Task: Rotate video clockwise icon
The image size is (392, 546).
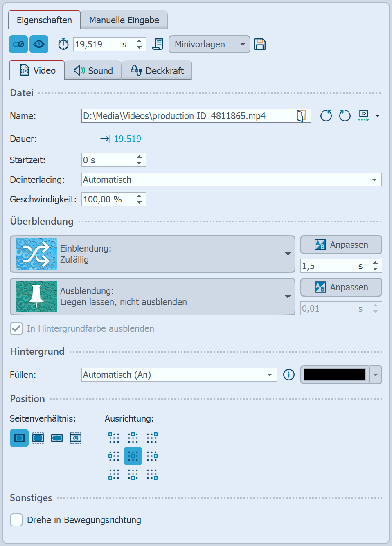Action: [345, 116]
